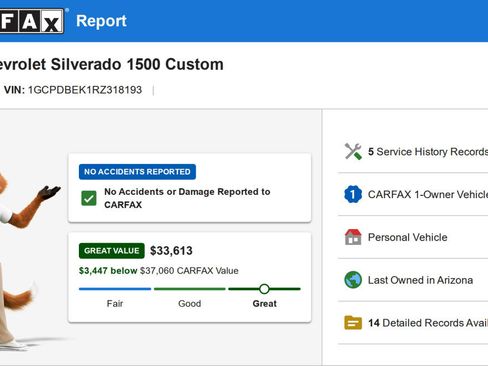
Task: Click '$3,447 below' savings text
Action: click(108, 271)
